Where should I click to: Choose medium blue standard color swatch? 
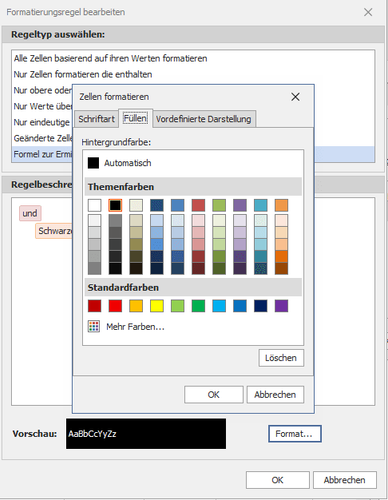pyautogui.click(x=240, y=306)
